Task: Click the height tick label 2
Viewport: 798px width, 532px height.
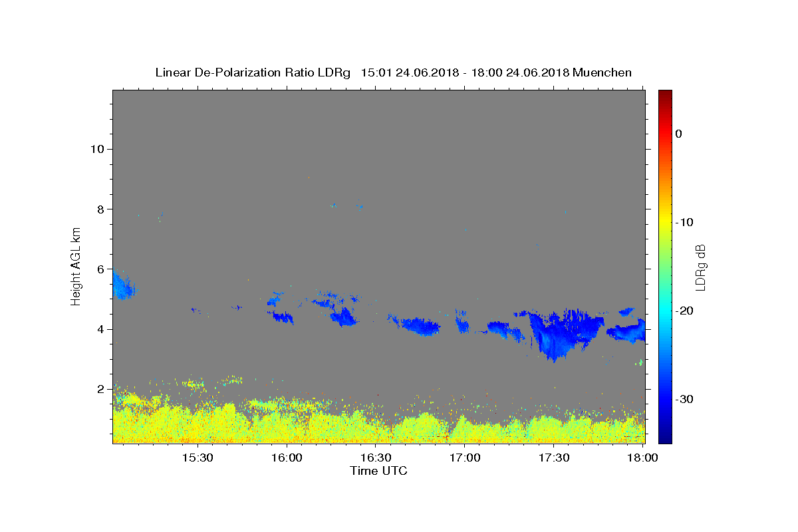Action: 101,389
